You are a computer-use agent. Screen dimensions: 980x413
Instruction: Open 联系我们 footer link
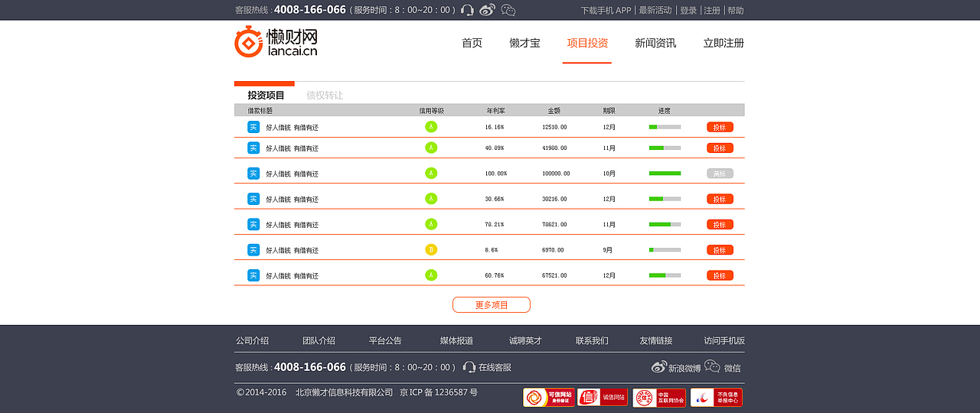(592, 340)
